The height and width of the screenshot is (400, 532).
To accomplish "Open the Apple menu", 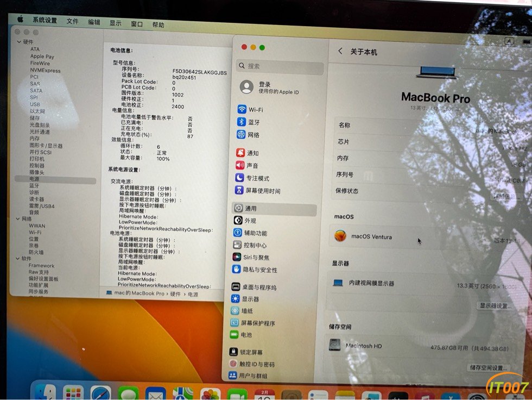I will (x=21, y=19).
